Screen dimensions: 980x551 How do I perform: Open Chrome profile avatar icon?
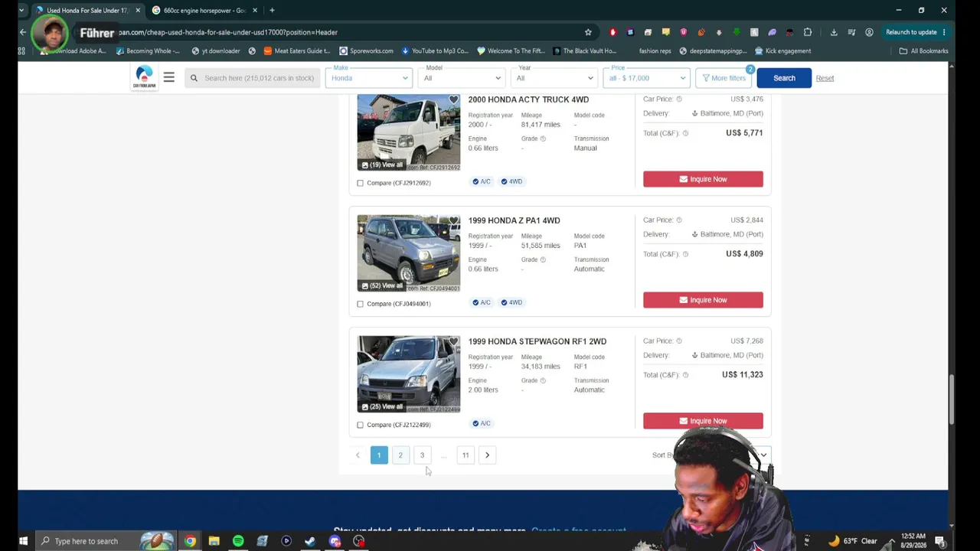(x=869, y=32)
